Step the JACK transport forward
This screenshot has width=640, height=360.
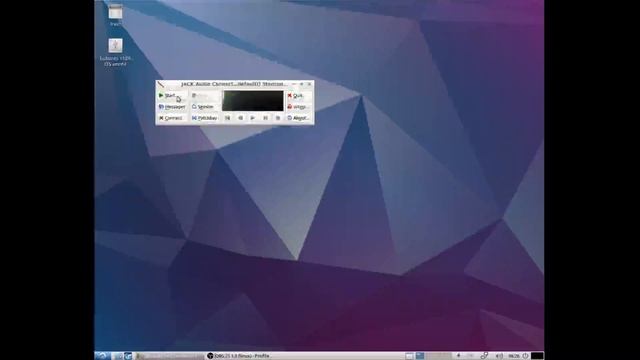coord(278,118)
